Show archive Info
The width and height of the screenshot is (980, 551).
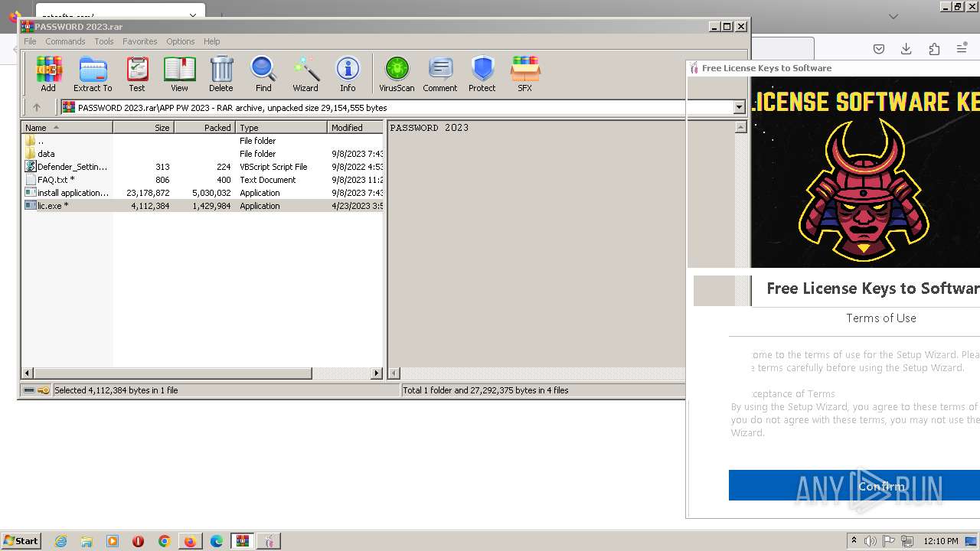point(348,74)
